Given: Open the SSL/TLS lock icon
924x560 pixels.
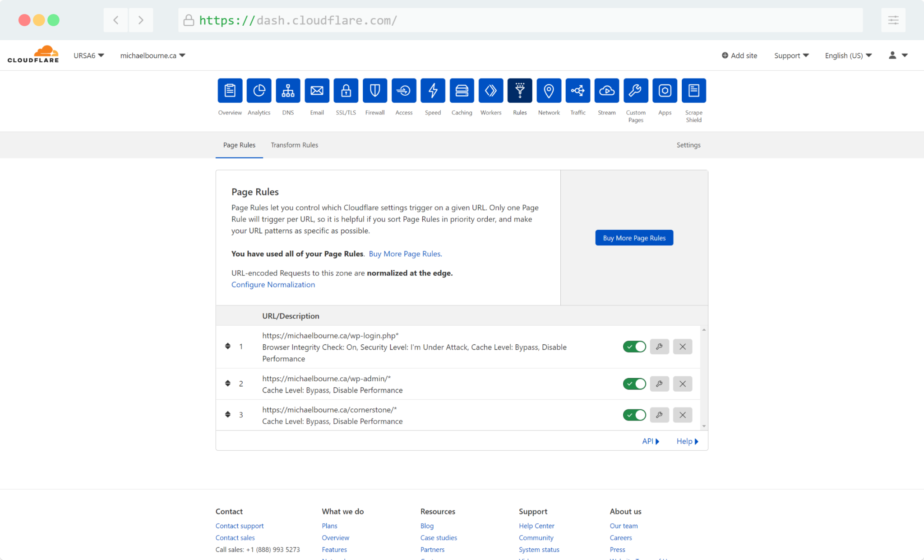Looking at the screenshot, I should (346, 91).
